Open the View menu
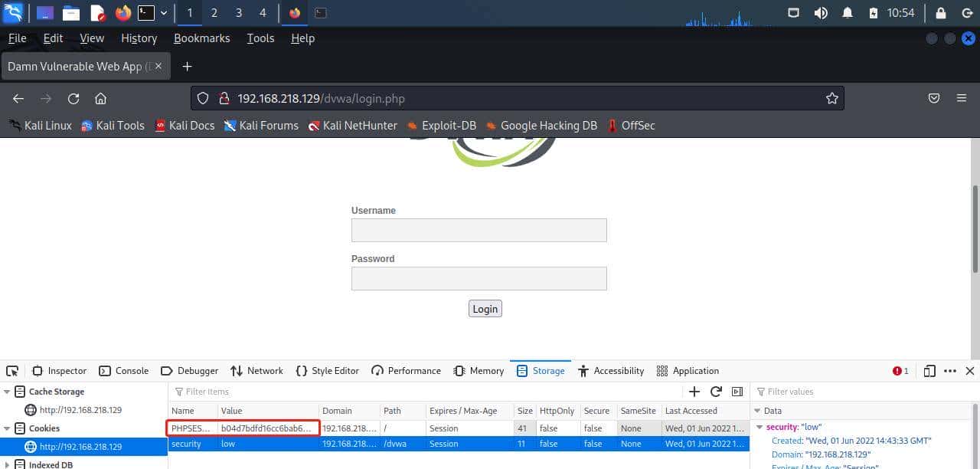The width and height of the screenshot is (980, 469). tap(92, 38)
